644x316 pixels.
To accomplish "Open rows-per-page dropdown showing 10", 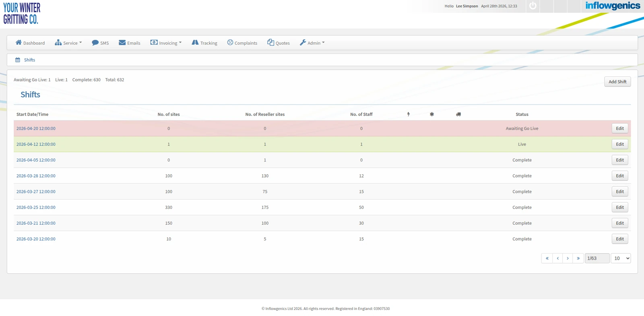I will click(x=621, y=258).
